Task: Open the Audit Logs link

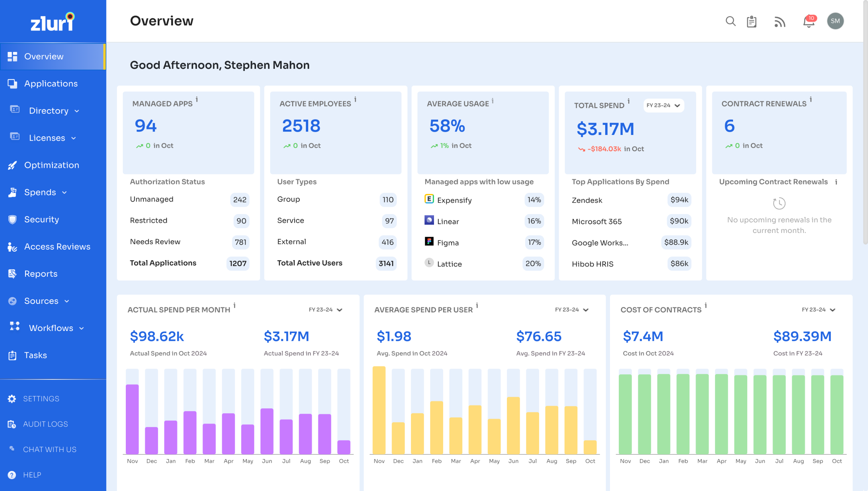Action: point(45,424)
